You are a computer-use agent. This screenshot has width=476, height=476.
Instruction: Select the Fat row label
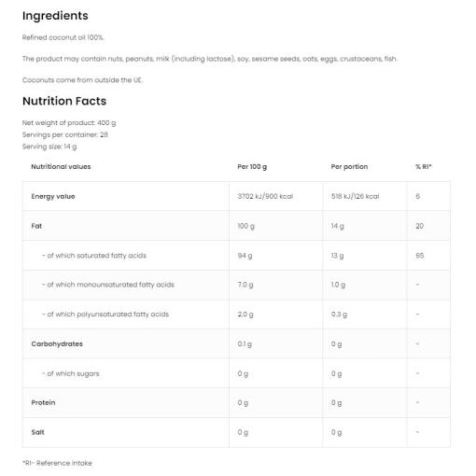36,226
